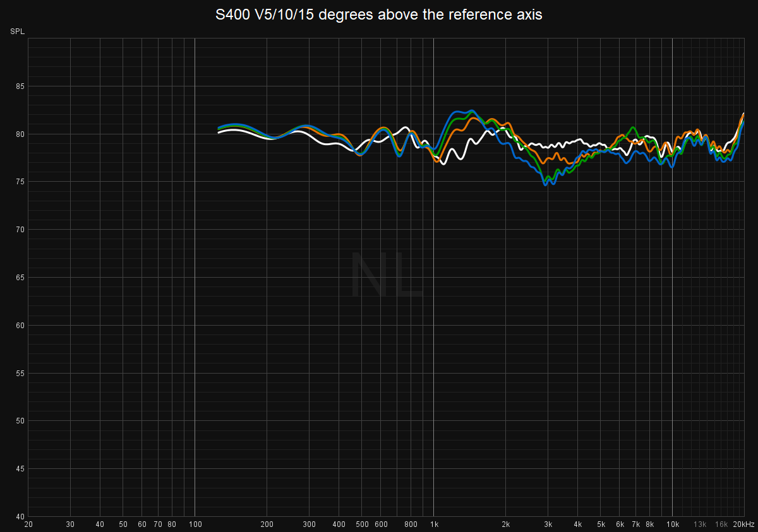
Task: Click the '200' frequency label
Action: click(267, 524)
